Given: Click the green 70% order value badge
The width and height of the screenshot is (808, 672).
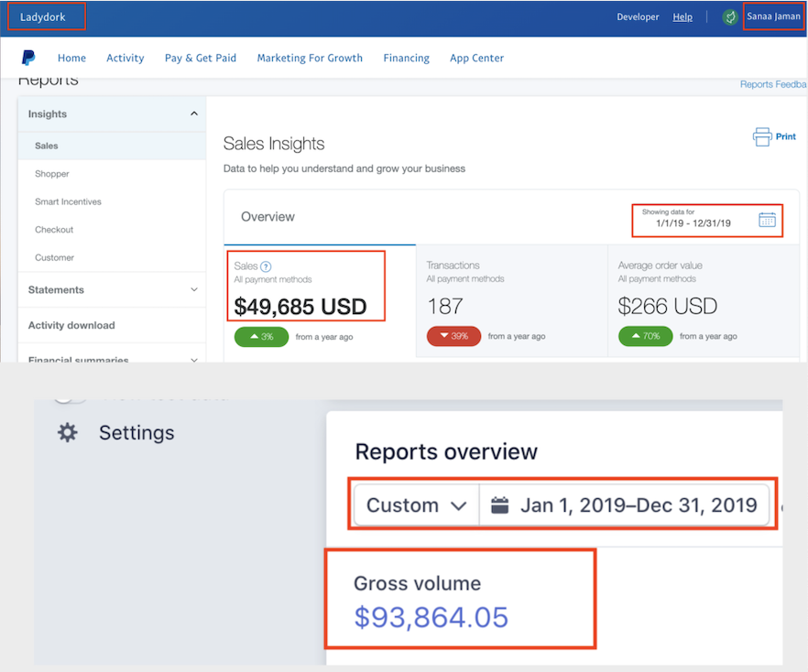Looking at the screenshot, I should 645,336.
